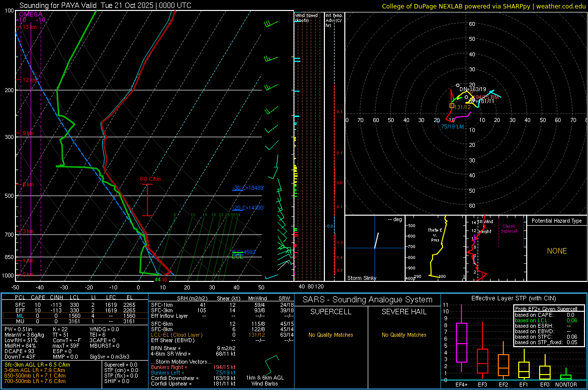
Task: Click the CINH column header
Action: coord(56,297)
